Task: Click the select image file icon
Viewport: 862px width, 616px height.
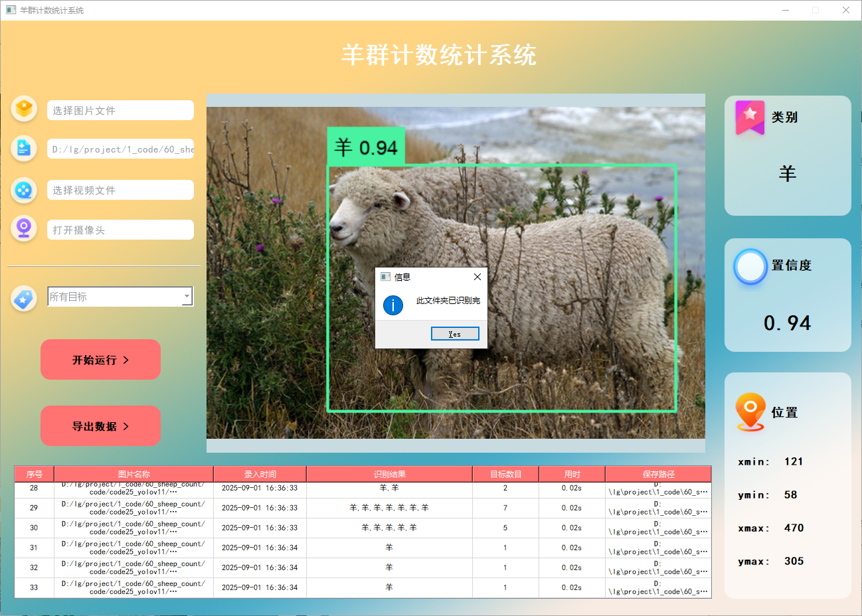Action: tap(25, 108)
